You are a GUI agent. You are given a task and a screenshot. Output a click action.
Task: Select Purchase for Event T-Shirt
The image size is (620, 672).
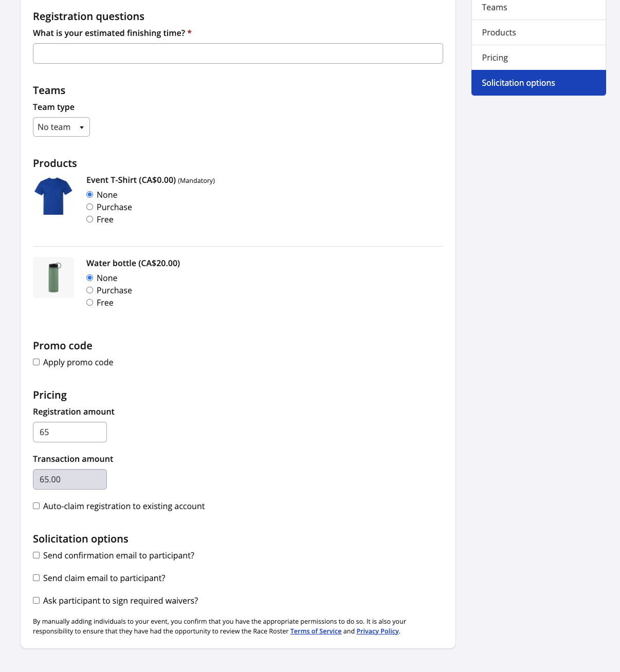[90, 207]
